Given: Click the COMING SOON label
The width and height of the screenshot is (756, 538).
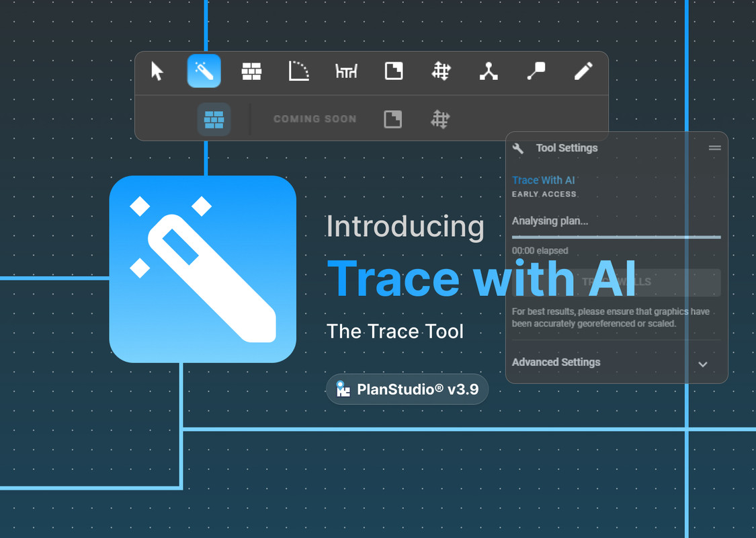Looking at the screenshot, I should click(315, 119).
